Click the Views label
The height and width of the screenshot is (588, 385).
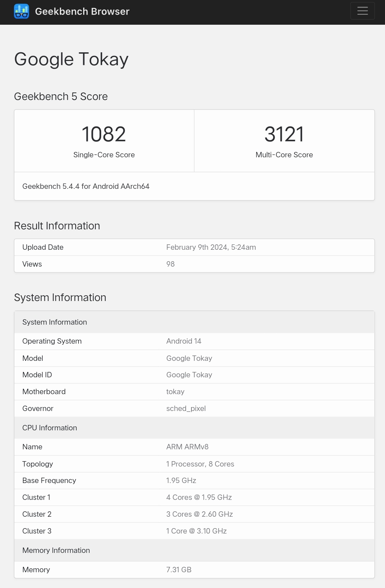[32, 264]
